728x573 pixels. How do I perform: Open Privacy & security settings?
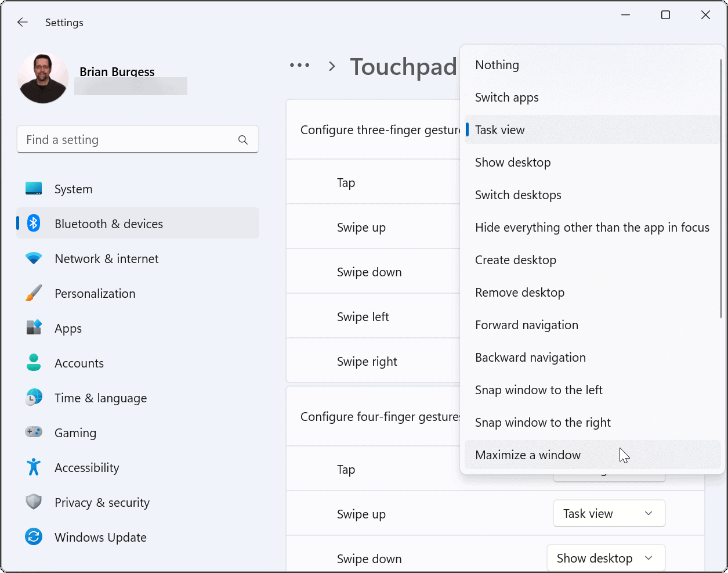(34, 502)
